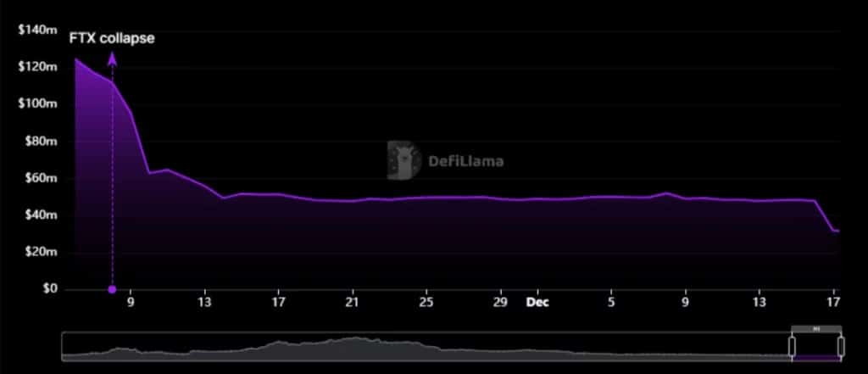Click the $20m y-axis label
The image size is (868, 374).
41,252
